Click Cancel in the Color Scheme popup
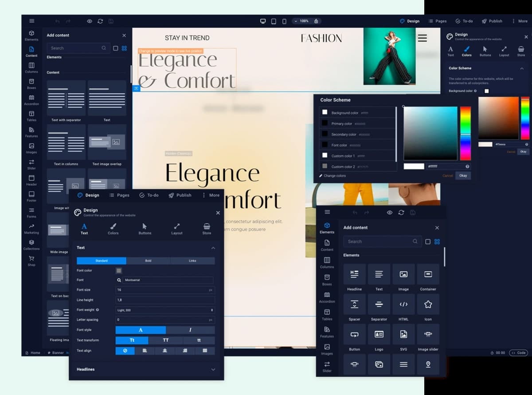532x395 pixels. point(448,176)
